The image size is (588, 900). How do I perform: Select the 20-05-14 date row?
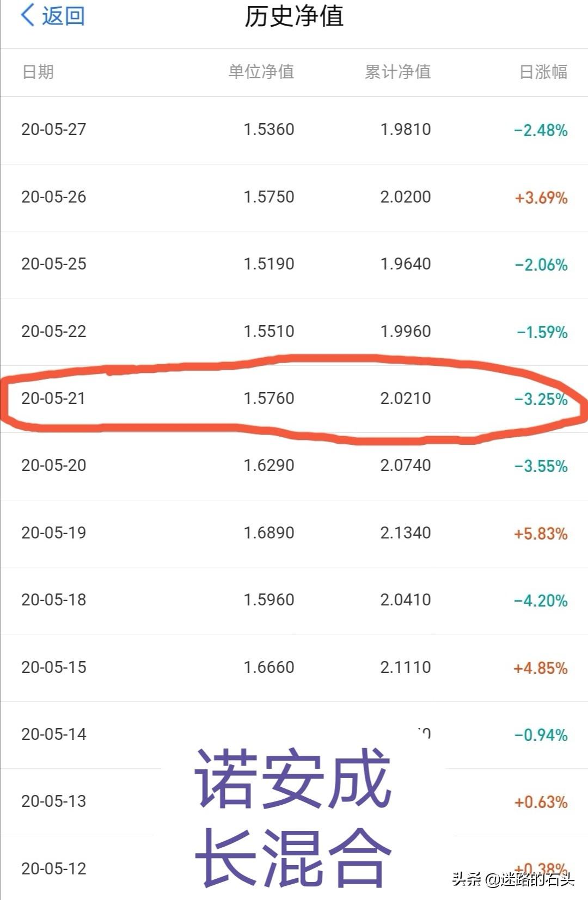294,734
